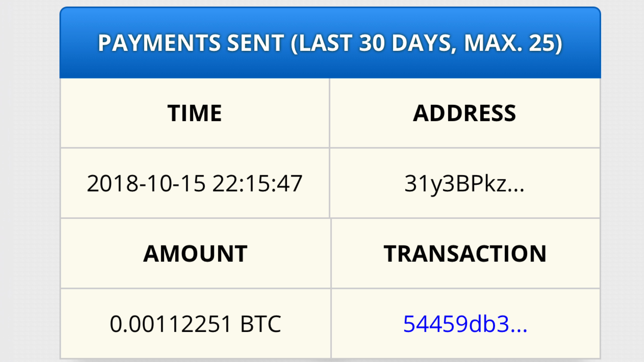Open the 54459db3... transaction link
This screenshot has height=362, width=644.
tap(465, 324)
